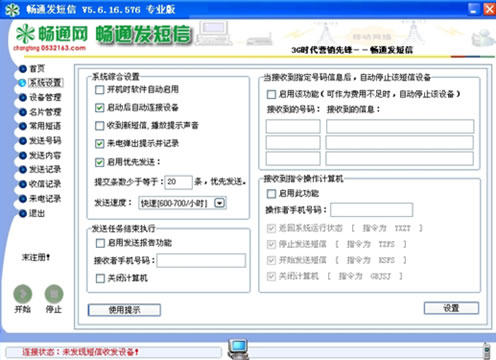
Task: Open 设备管理 in the sidebar
Action: coord(45,97)
